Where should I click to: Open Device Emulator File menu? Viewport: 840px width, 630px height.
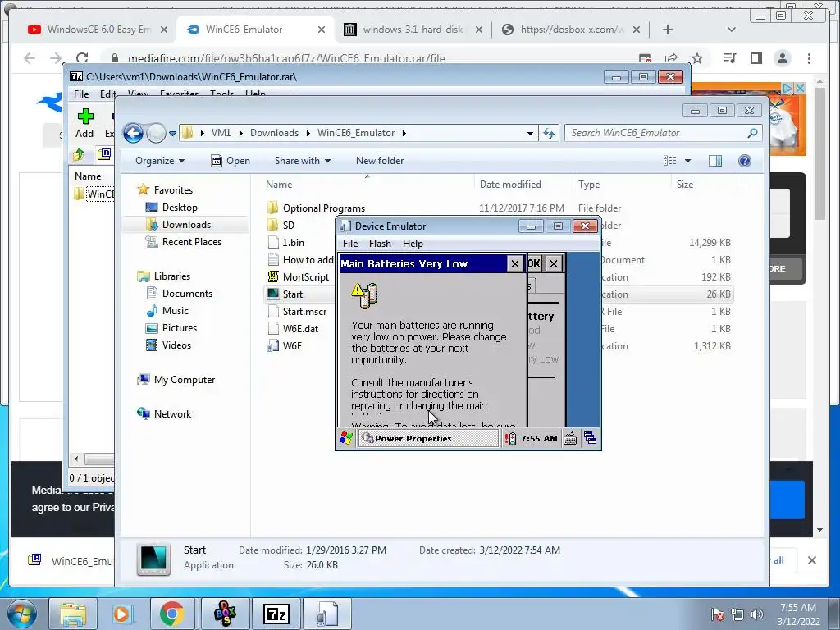click(350, 243)
